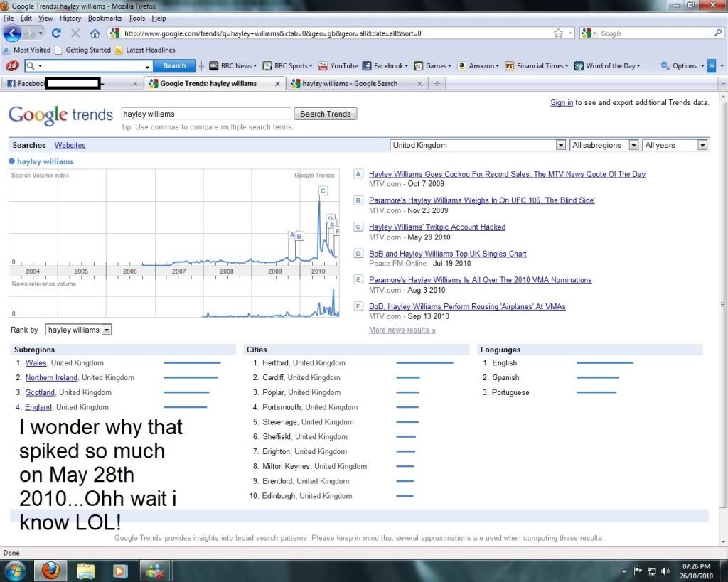Open the File menu
Screen dimensions: 728x582
point(8,18)
